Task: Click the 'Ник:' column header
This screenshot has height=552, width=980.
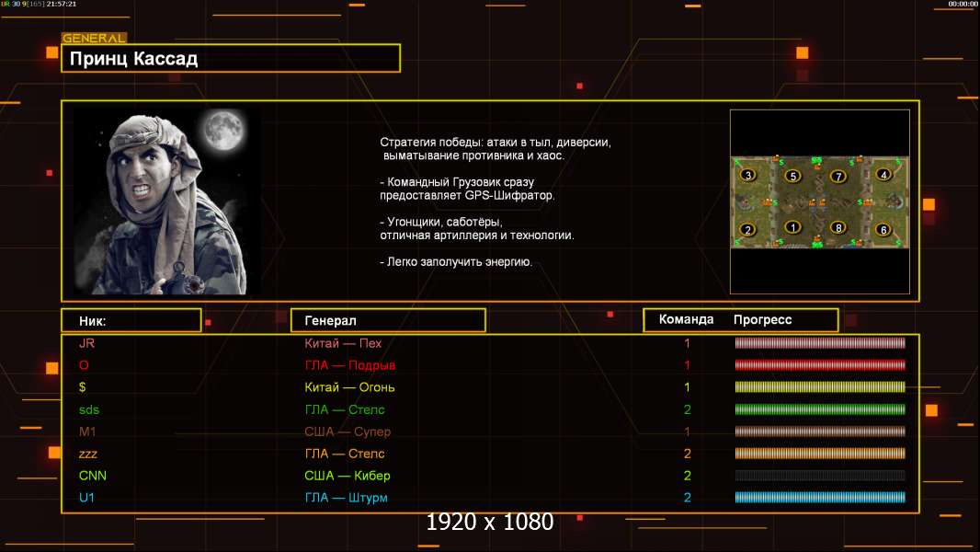Action: point(131,321)
